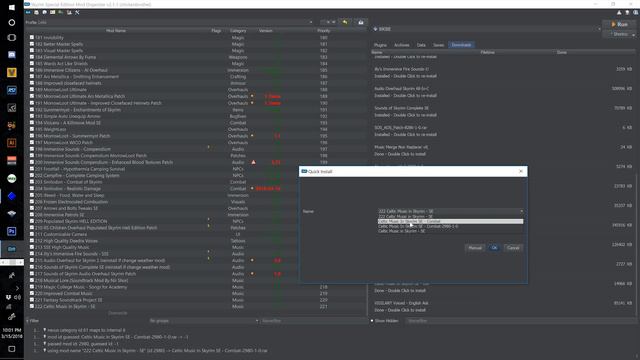
Task: Confirm with OK in Quick Install
Action: pos(494,248)
